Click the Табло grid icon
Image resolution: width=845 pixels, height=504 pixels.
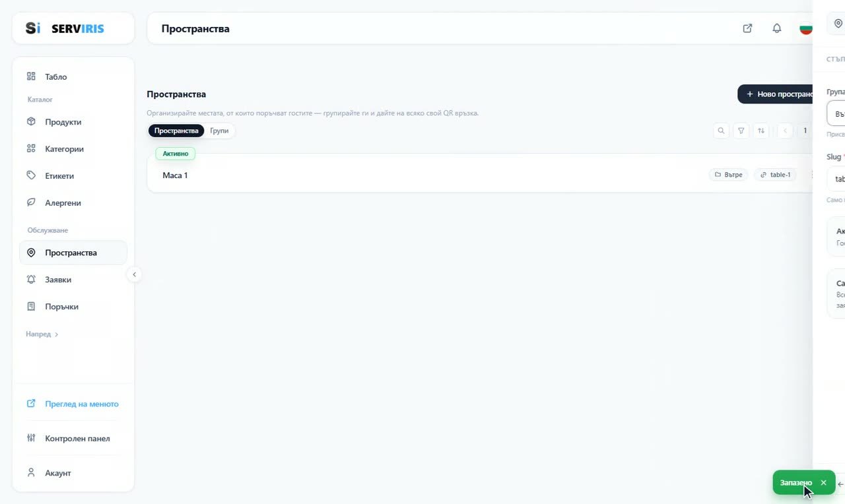point(31,77)
